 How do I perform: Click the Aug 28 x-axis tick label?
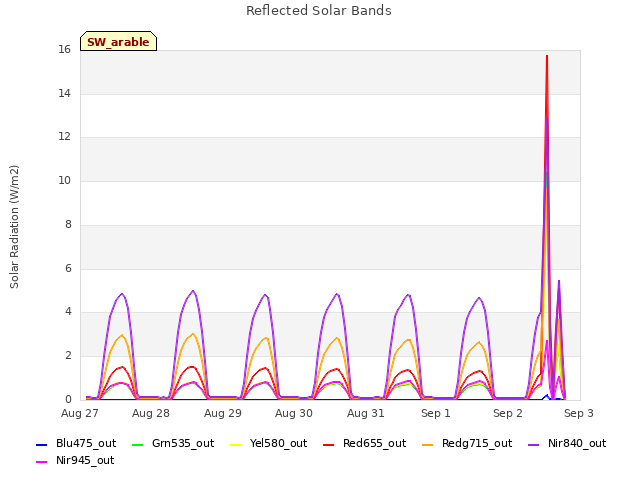(151, 413)
